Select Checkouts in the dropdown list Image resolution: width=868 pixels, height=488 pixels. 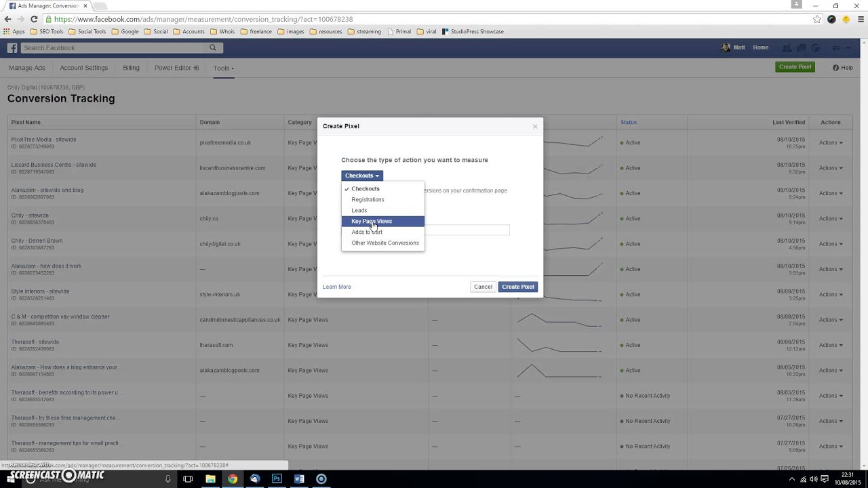[382, 189]
